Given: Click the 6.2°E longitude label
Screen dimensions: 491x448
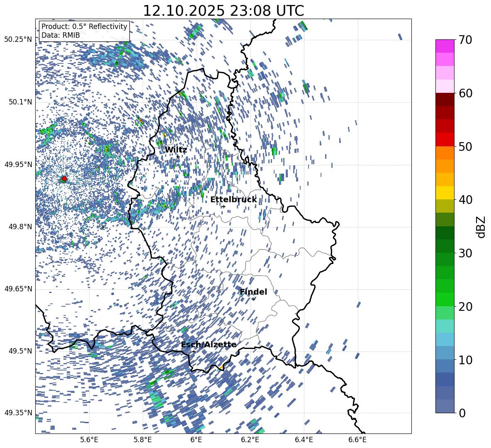Looking at the screenshot, I should (x=250, y=440).
